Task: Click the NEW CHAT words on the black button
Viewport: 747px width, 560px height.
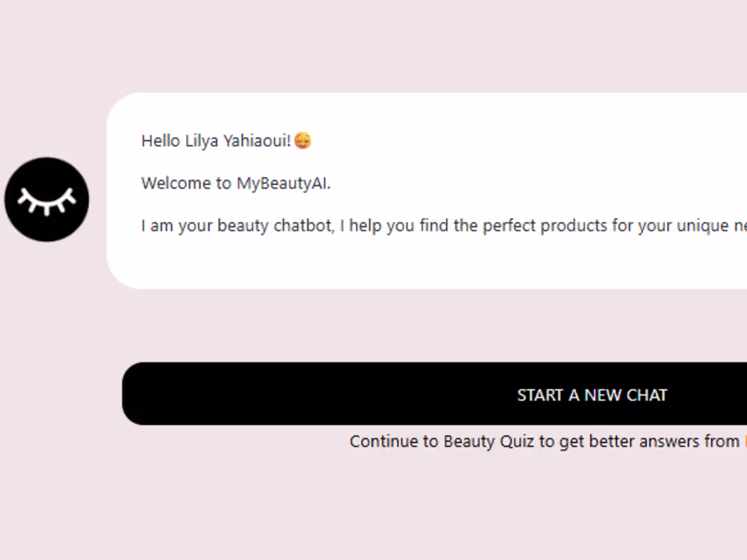Action: click(x=625, y=395)
